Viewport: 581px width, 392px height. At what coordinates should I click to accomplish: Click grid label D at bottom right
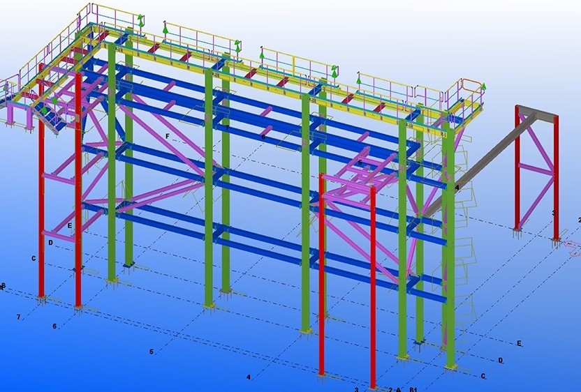pyautogui.click(x=501, y=360)
